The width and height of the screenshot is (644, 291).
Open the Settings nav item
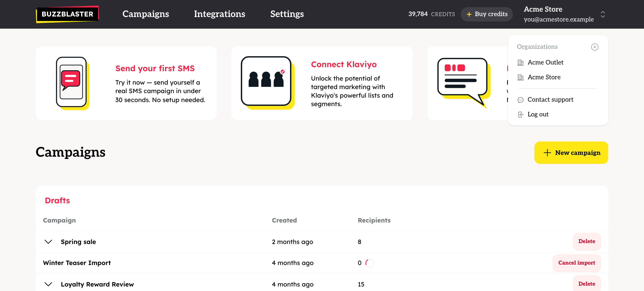click(287, 14)
